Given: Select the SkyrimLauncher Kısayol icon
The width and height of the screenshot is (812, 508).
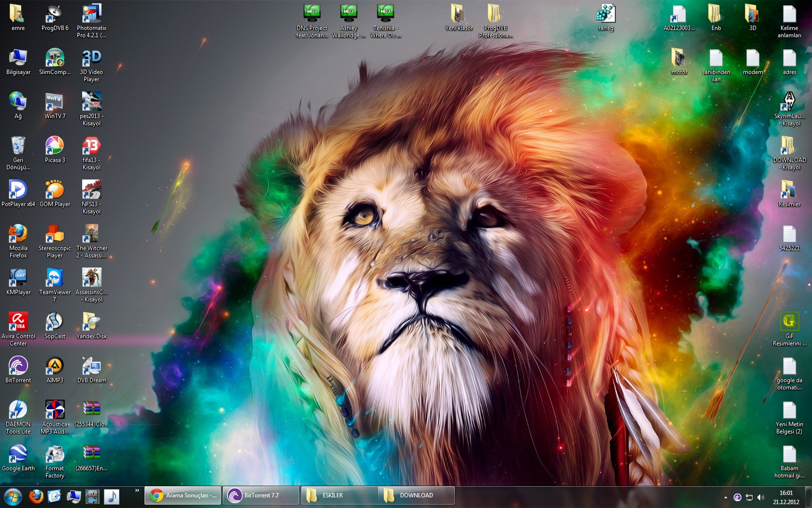Looking at the screenshot, I should point(789,109).
